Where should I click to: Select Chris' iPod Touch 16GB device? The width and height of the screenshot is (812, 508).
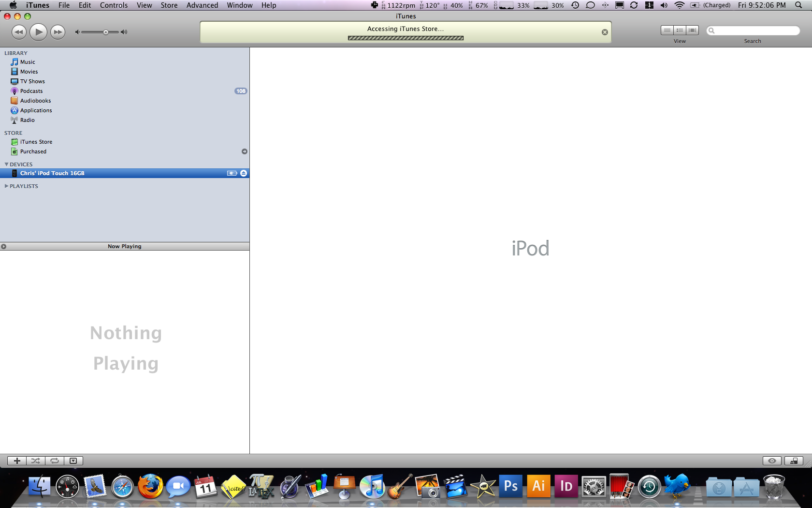125,173
